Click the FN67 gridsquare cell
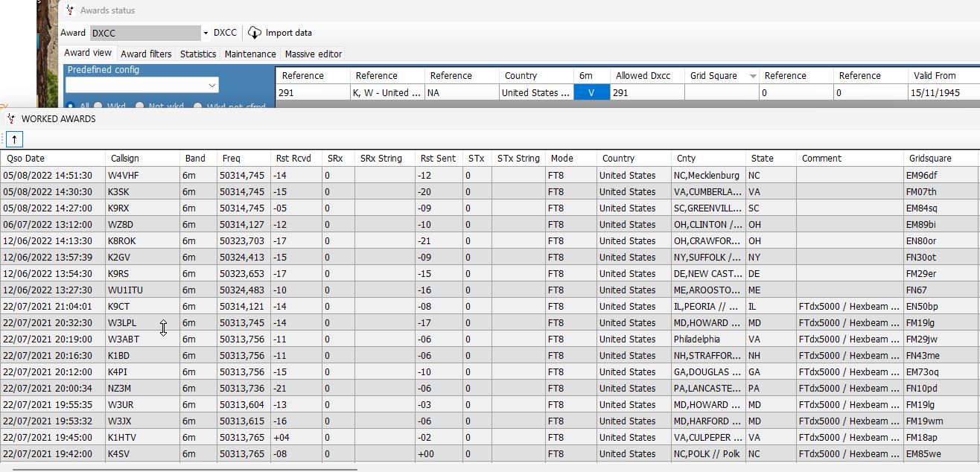The image size is (980, 472). [x=941, y=290]
